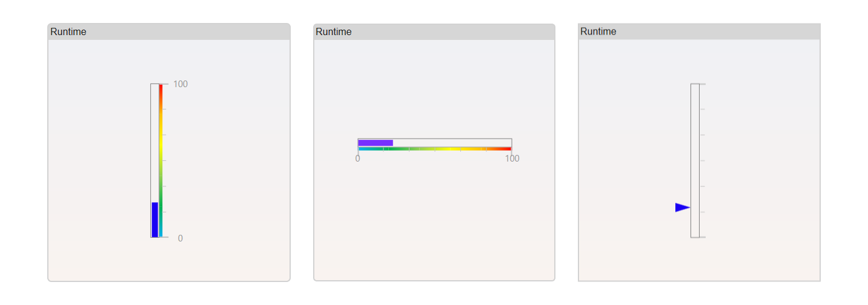Click the 0 label under the horizontal gauge

(357, 159)
